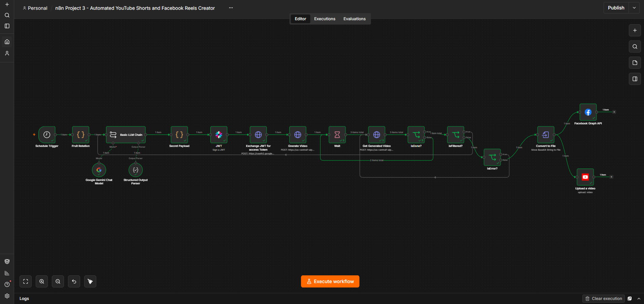Screen dimensions: 644x304
Task: Open the IsError? if node
Action: click(492, 157)
